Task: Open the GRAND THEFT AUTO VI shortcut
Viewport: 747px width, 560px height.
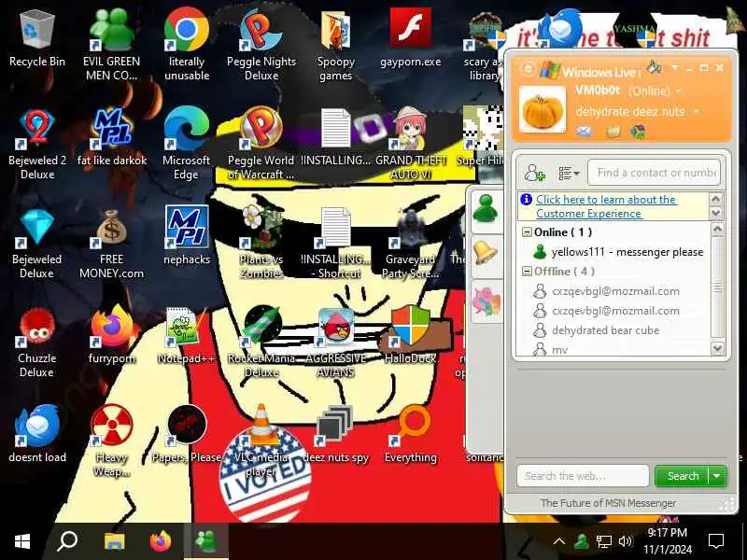Action: coord(411,145)
